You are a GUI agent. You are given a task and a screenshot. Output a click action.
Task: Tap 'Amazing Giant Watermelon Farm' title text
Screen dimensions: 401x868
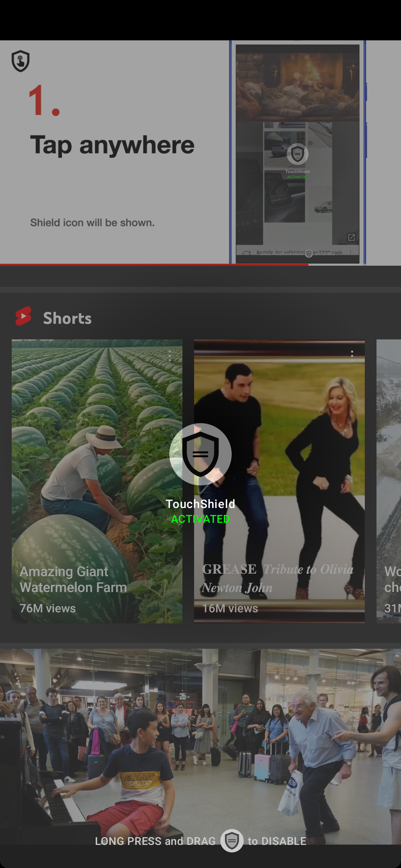[x=73, y=579]
